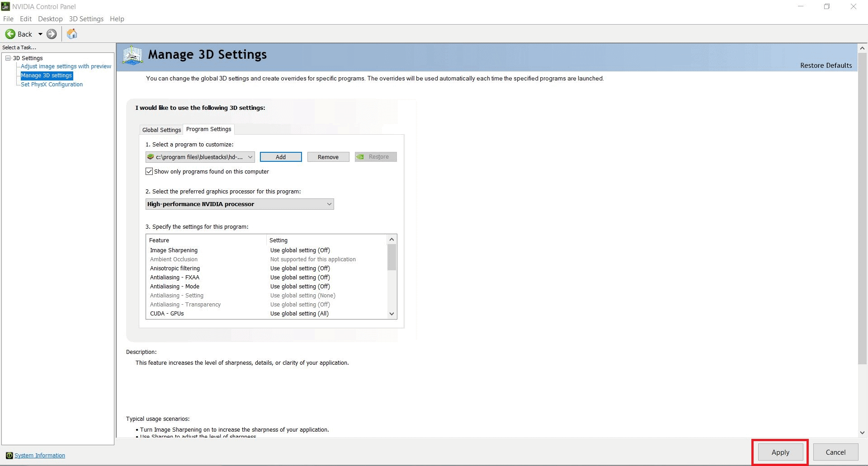Click settings list scroll up arrow

[x=392, y=239]
